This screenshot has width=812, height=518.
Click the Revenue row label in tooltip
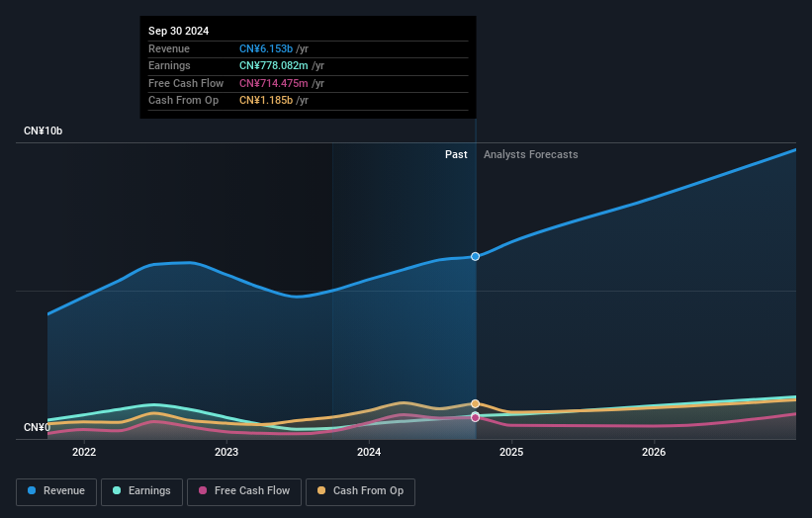point(169,48)
